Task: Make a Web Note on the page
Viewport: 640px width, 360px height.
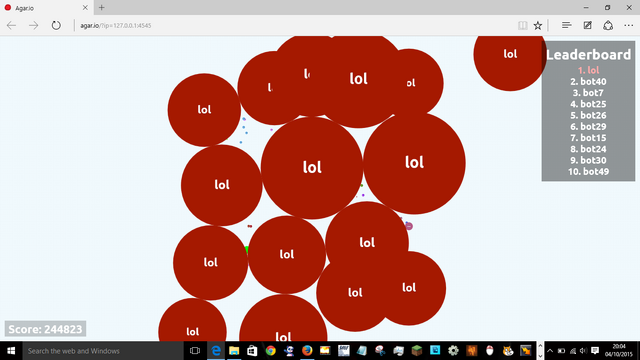Action: click(x=587, y=25)
